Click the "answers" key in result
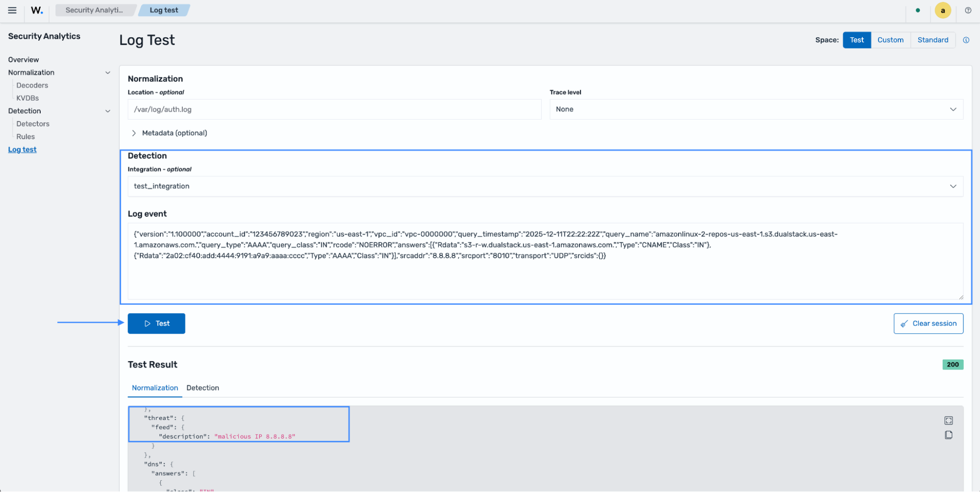Image resolution: width=980 pixels, height=492 pixels. (168, 473)
